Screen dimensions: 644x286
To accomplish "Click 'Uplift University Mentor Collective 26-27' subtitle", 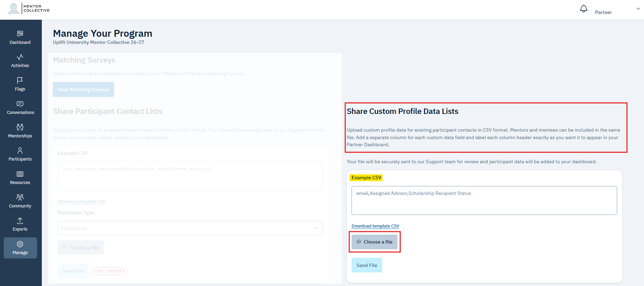I will click(99, 42).
